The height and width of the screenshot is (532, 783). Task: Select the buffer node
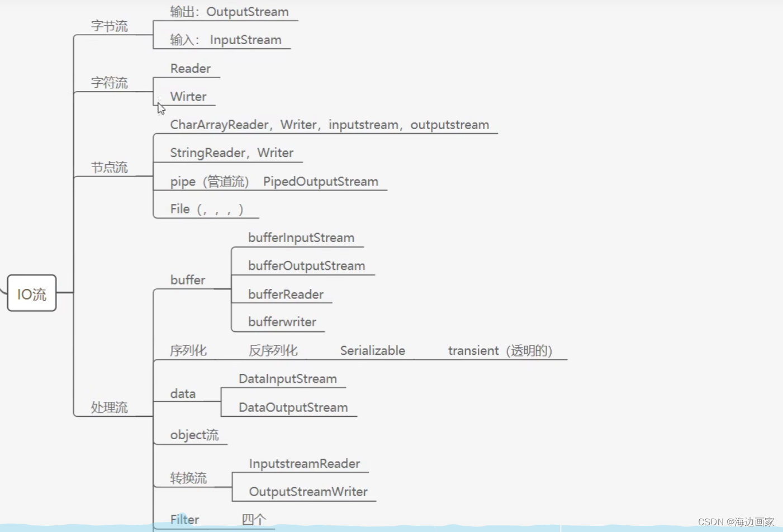188,280
